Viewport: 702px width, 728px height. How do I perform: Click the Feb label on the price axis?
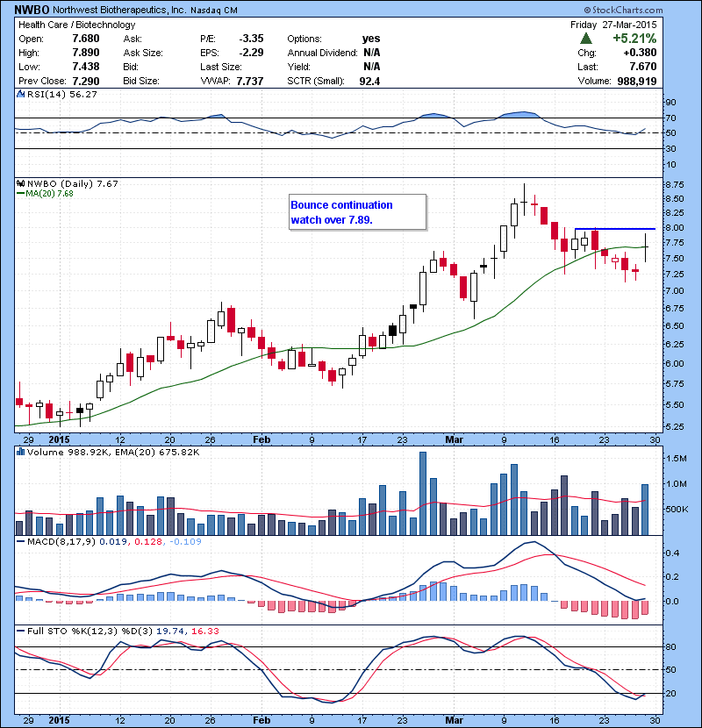click(x=261, y=439)
